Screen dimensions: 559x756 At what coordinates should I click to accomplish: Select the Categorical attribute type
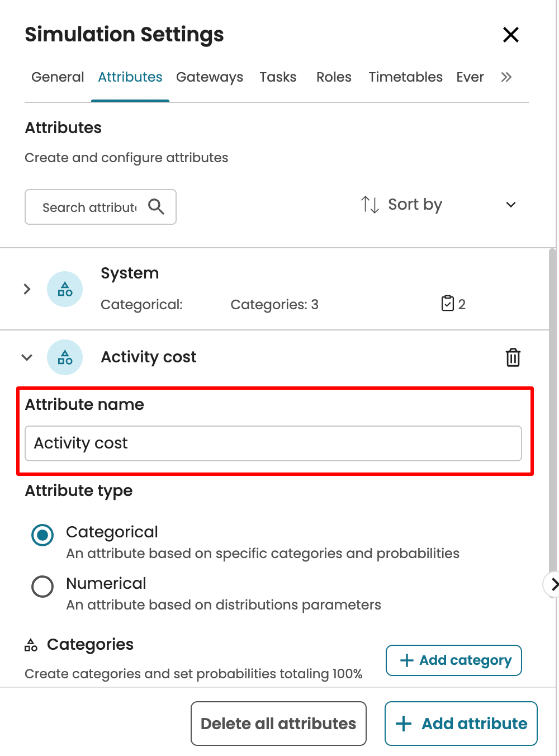tap(42, 535)
